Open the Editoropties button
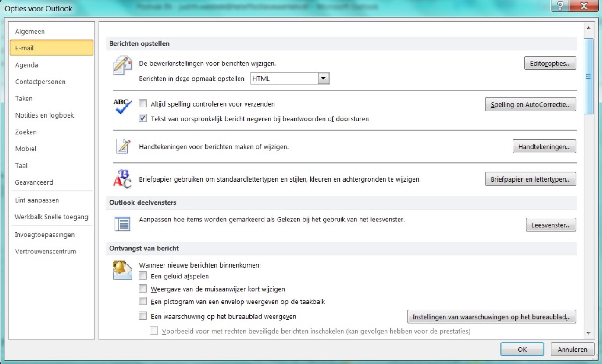Viewport: 602px width, 364px height. pyautogui.click(x=550, y=63)
